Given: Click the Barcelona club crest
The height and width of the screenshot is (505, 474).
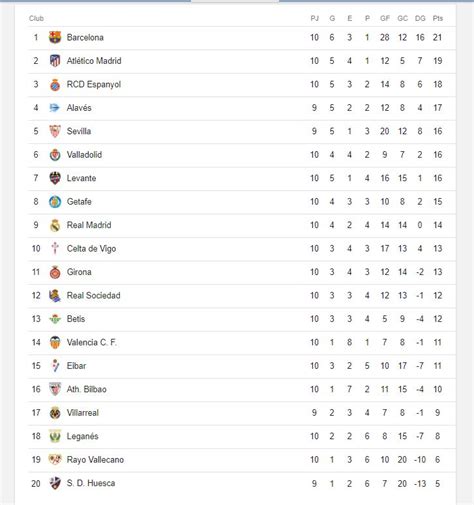Looking at the screenshot, I should 55,37.
